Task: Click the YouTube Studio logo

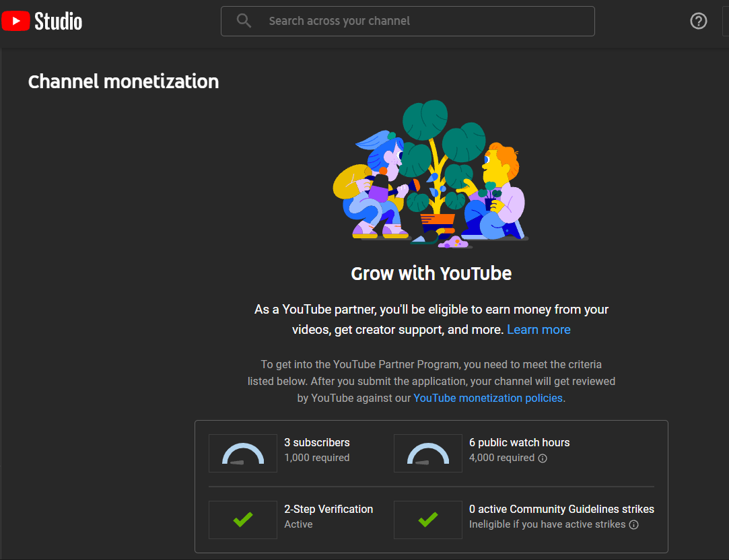Action: click(42, 21)
